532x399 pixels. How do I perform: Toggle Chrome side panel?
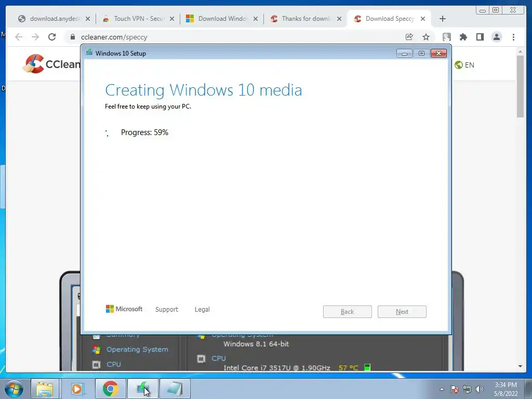click(480, 37)
